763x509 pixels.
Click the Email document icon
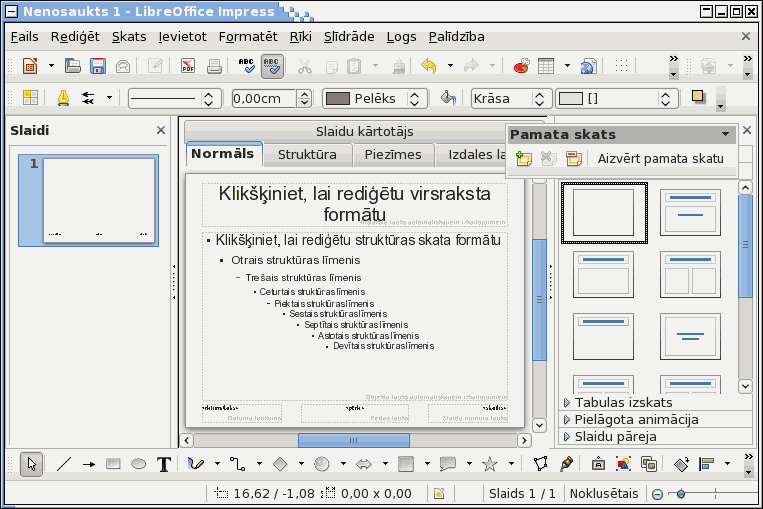pos(123,66)
